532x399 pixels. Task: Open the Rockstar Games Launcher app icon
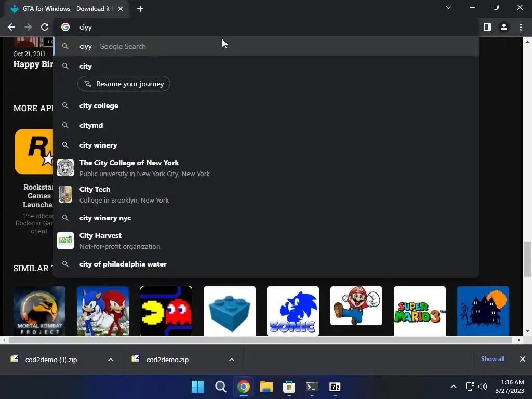(34, 152)
